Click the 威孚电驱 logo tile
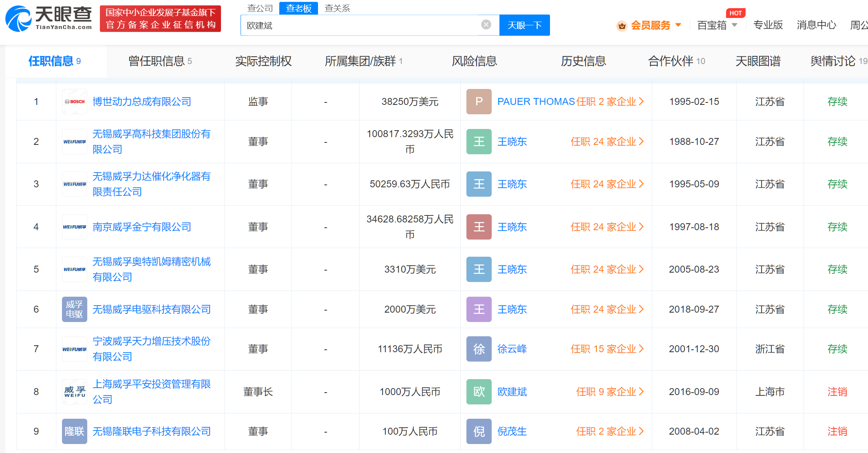Viewport: 868px width, 453px height. [75, 309]
